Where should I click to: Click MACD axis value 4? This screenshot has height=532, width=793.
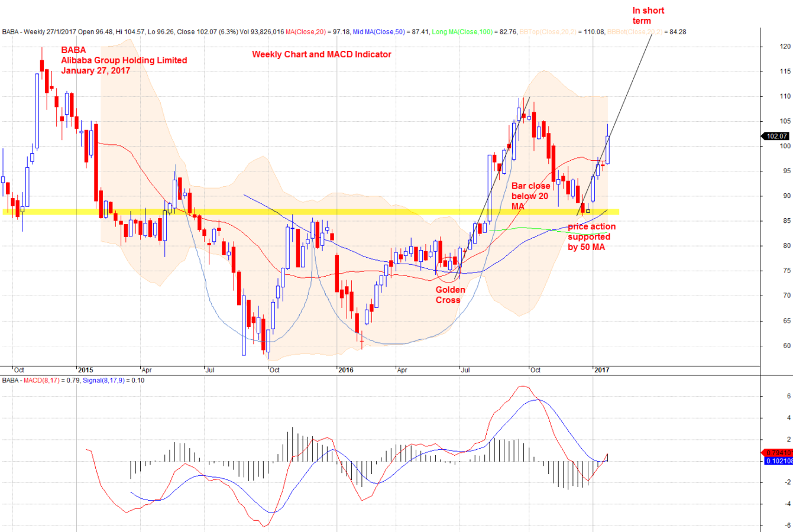789,418
